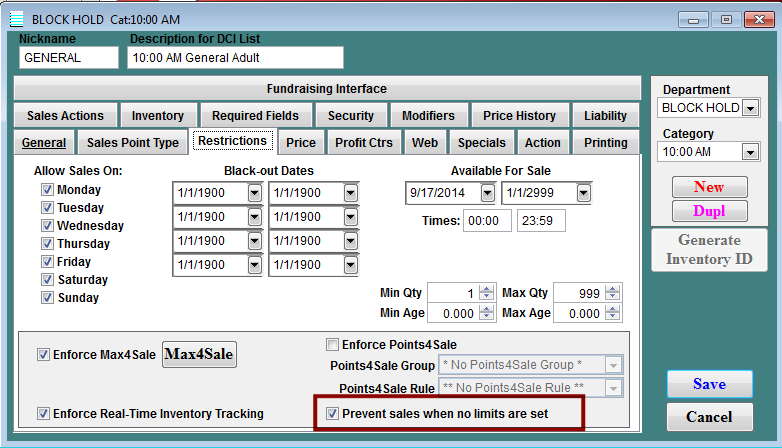Go to the Required Fields tab
This screenshot has height=448, width=782.
[x=255, y=116]
